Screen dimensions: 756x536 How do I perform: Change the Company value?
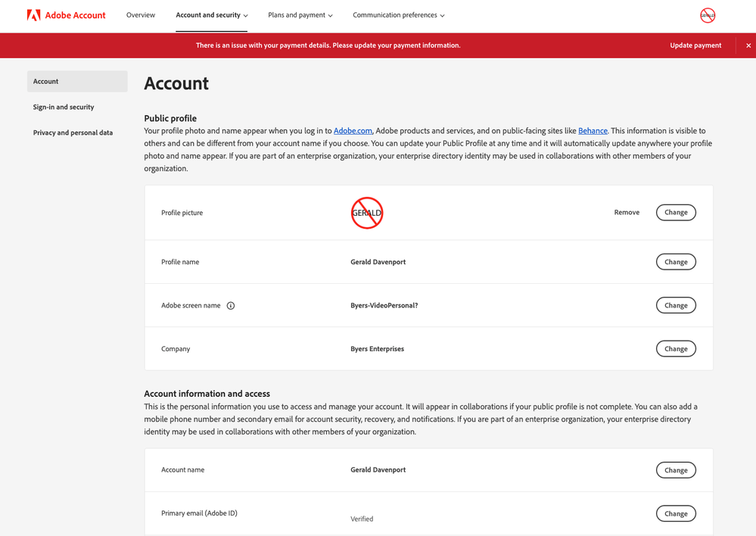pos(676,349)
